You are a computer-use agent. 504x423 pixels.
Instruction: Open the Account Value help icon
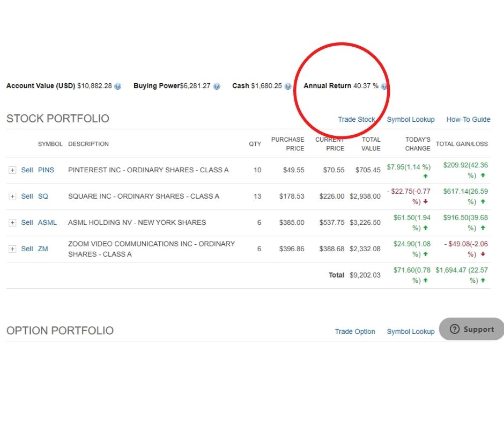click(x=118, y=86)
